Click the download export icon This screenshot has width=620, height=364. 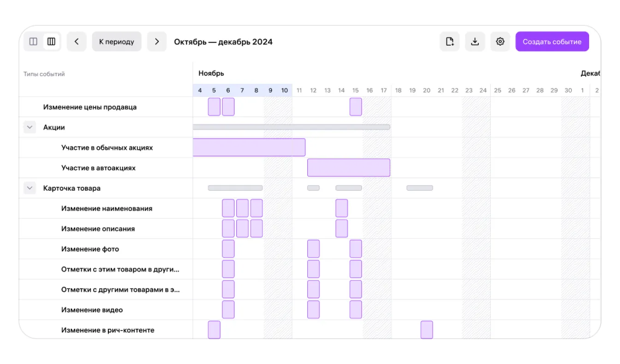pyautogui.click(x=475, y=42)
